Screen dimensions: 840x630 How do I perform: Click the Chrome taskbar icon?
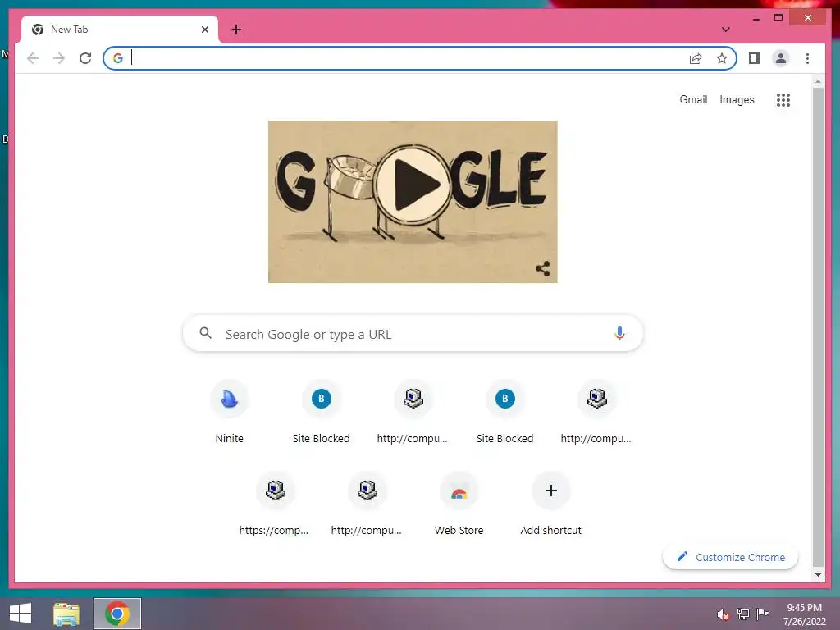point(117,614)
